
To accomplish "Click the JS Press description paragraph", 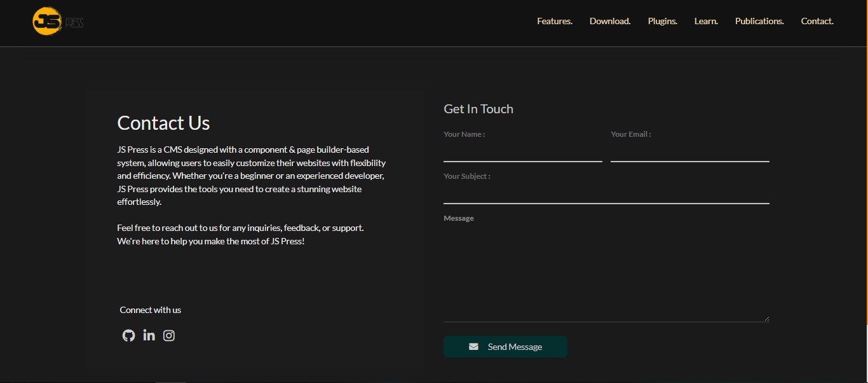I will 251,176.
